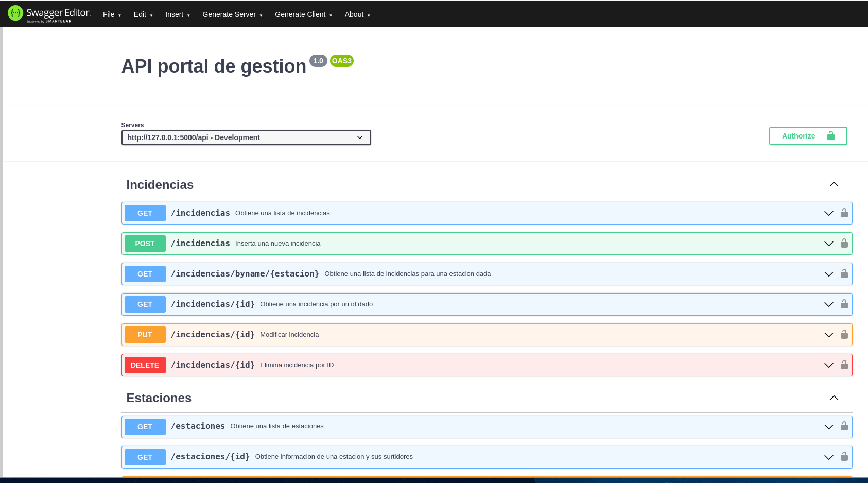This screenshot has width=868, height=483.
Task: Open the File menu
Action: [112, 14]
